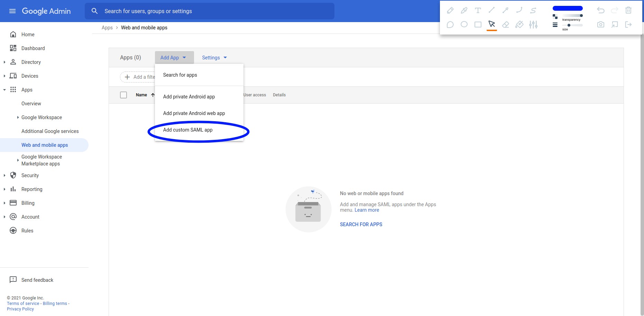Click the Dashboard grid icon
This screenshot has height=316, width=644.
[13, 48]
